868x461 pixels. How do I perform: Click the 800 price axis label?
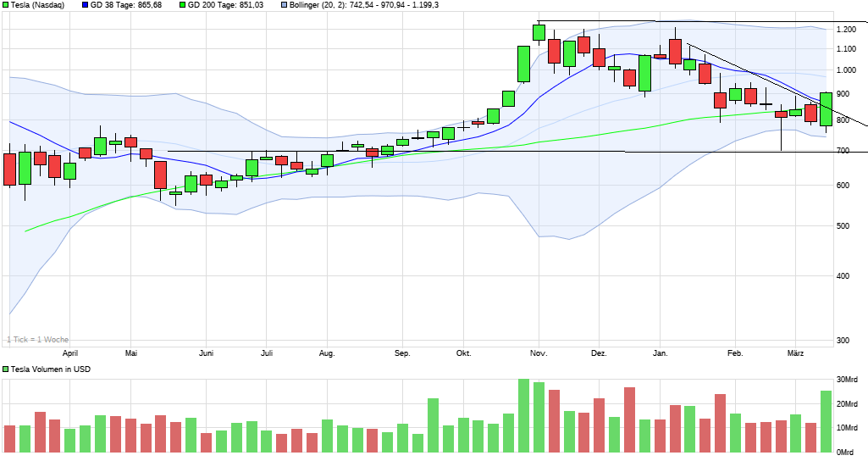tap(843, 120)
